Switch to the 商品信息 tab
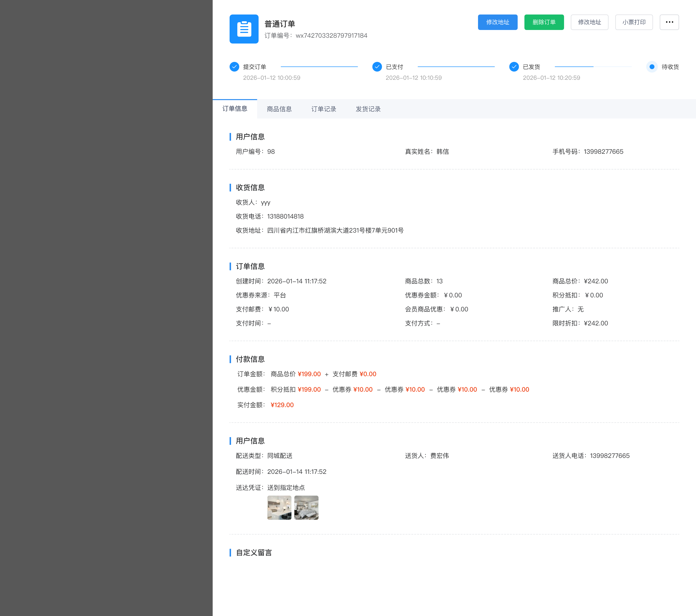Image resolution: width=696 pixels, height=616 pixels. (279, 109)
